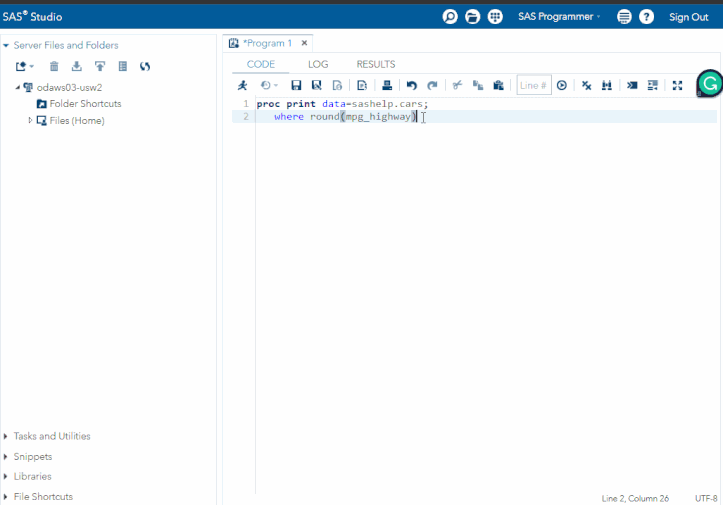Expand the Libraries section
723x505 pixels.
(x=6, y=476)
